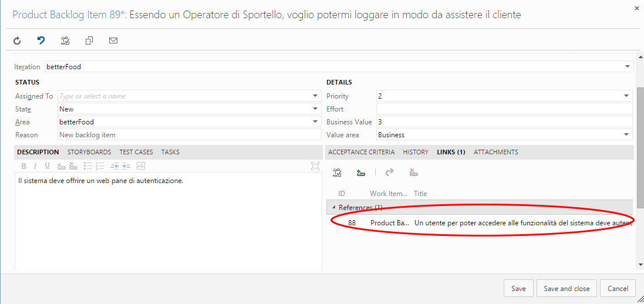Insert hyperlink in description toolbar

pyautogui.click(x=62, y=166)
